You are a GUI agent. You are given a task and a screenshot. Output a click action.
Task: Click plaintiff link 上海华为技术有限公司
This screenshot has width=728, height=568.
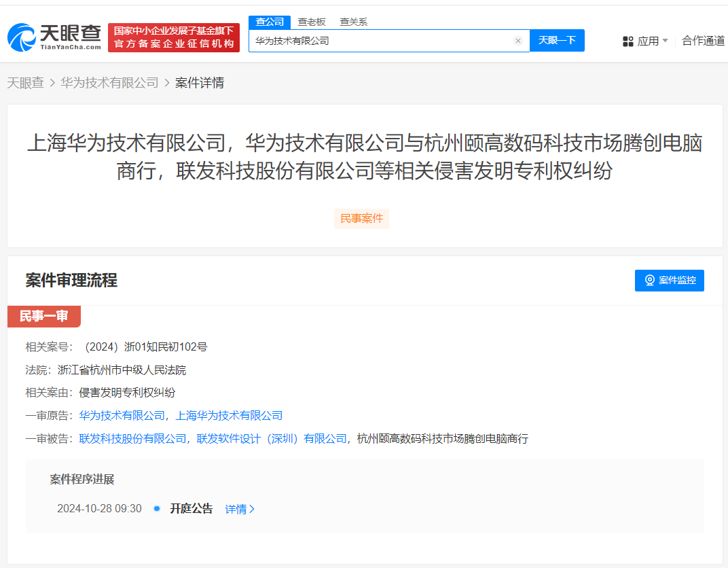[229, 416]
